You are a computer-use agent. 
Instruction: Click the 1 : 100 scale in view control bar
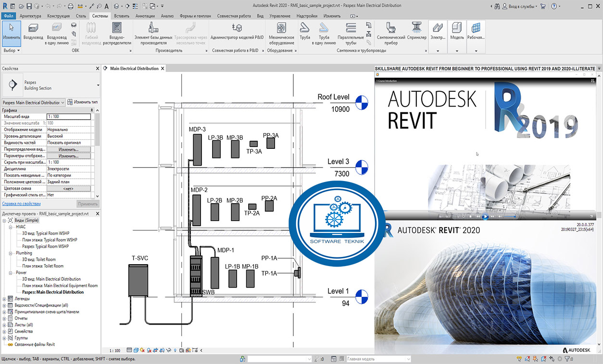pos(114,351)
